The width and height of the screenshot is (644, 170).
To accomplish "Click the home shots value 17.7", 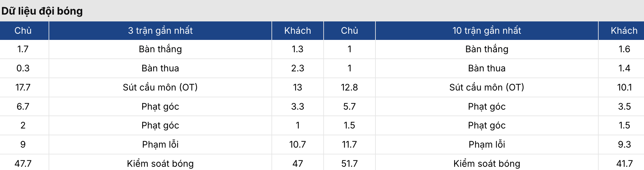I will (23, 87).
